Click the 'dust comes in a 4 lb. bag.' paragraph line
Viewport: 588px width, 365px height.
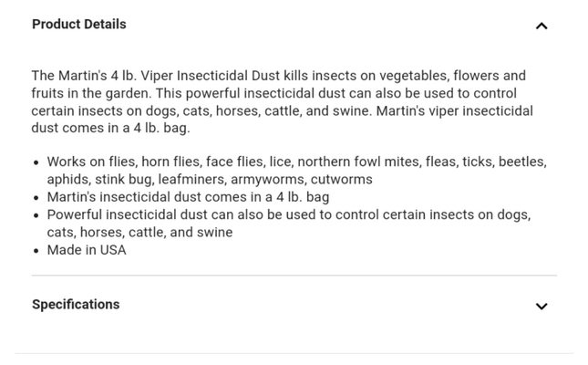111,128
